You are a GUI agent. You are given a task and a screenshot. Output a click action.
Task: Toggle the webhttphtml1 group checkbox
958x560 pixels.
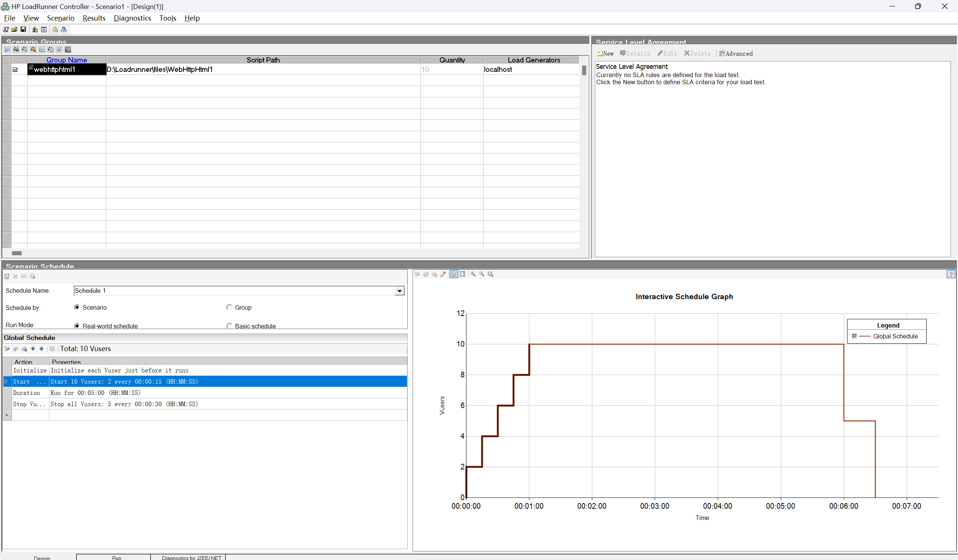click(x=15, y=70)
